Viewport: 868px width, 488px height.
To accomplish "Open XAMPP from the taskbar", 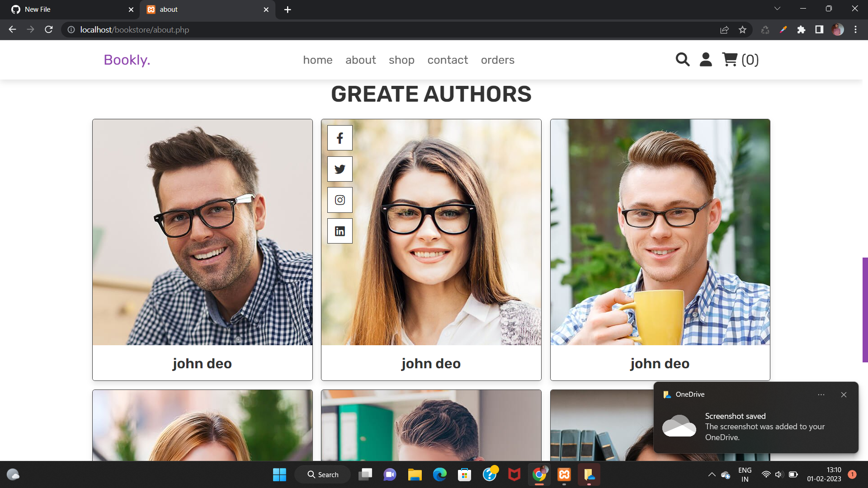I will click(x=564, y=474).
